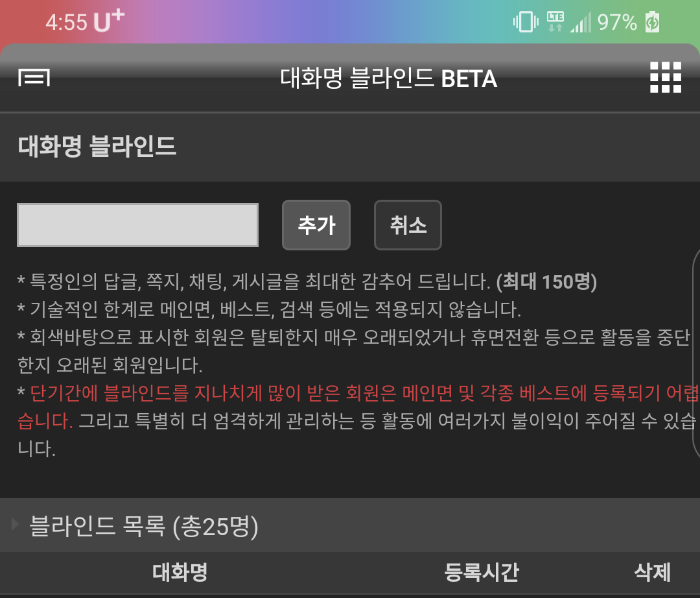
Task: Tap the U+ carrier logo
Action: (x=109, y=21)
